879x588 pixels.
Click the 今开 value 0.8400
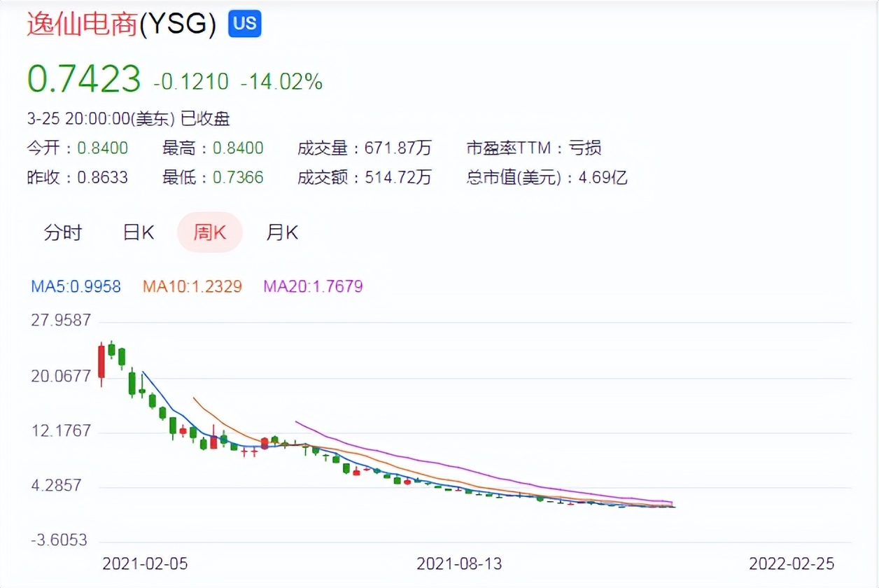[x=103, y=148]
